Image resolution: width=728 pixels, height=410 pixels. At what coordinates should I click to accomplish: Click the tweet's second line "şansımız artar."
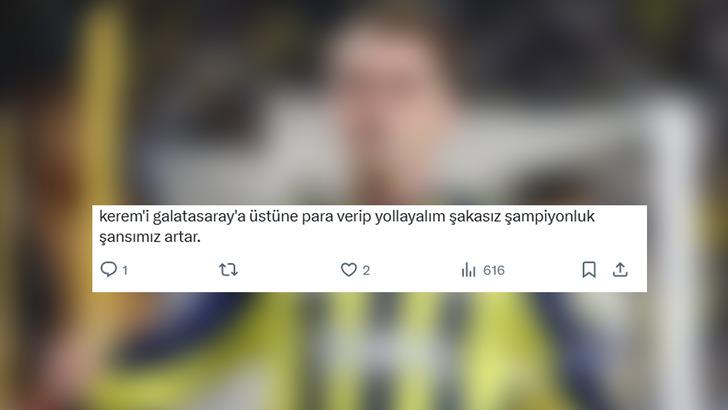(x=150, y=237)
